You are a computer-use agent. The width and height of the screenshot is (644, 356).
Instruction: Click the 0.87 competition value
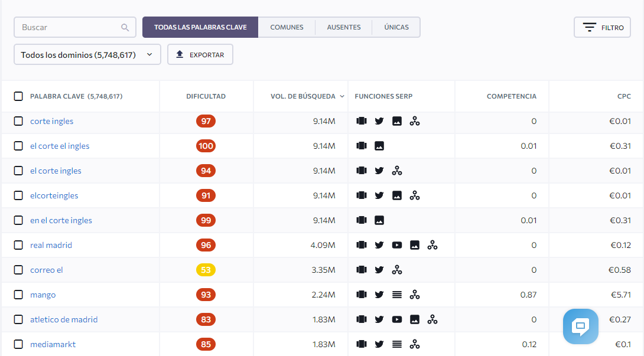(x=528, y=295)
